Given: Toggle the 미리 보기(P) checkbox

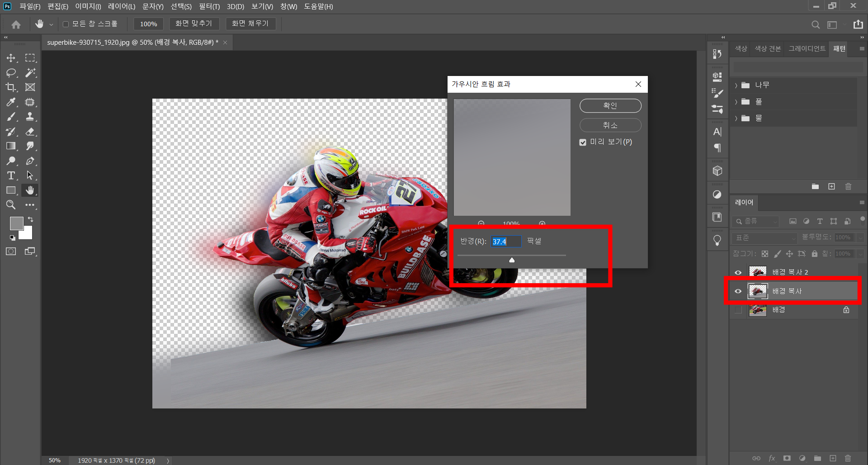Looking at the screenshot, I should pos(583,142).
